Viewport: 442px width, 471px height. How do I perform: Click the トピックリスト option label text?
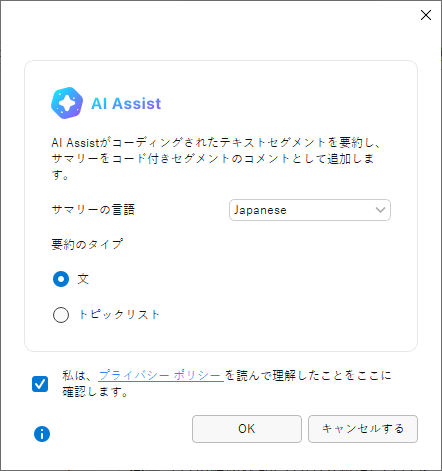click(119, 315)
